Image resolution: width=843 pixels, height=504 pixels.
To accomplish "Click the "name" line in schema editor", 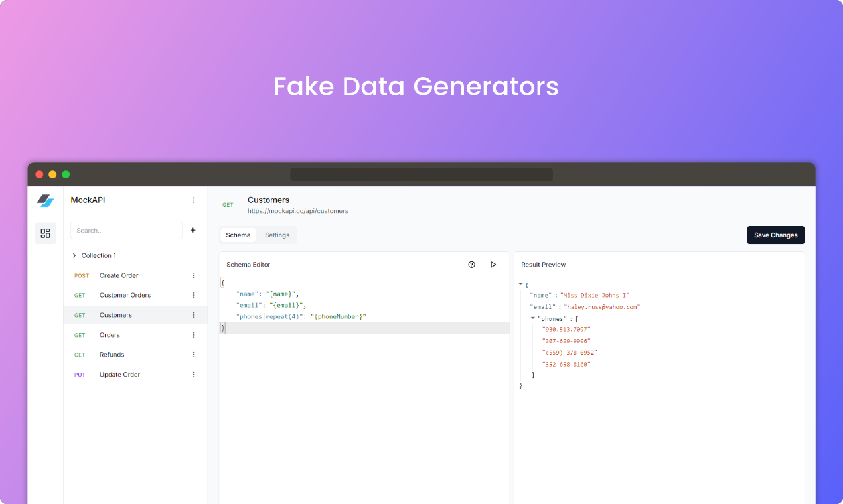I will (x=268, y=294).
